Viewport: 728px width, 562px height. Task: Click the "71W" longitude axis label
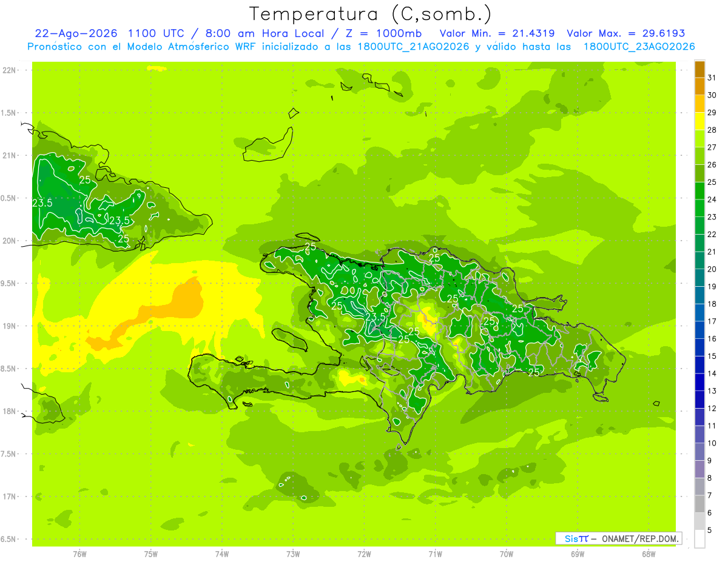coord(435,554)
